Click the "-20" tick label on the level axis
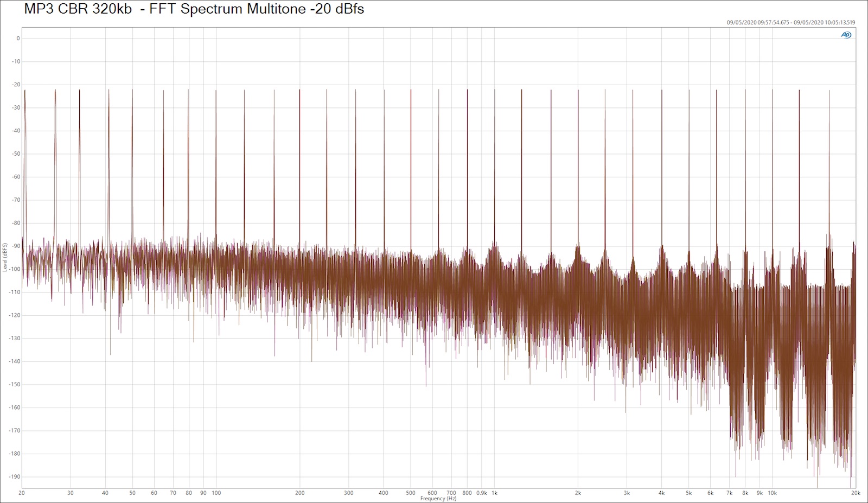868x503 pixels. click(16, 85)
